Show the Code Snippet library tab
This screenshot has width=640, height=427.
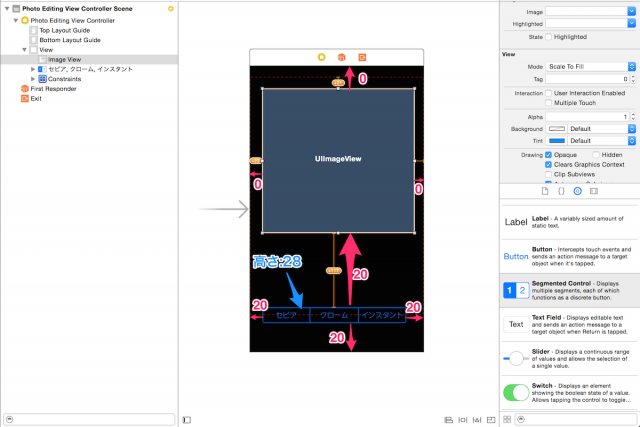coord(561,191)
